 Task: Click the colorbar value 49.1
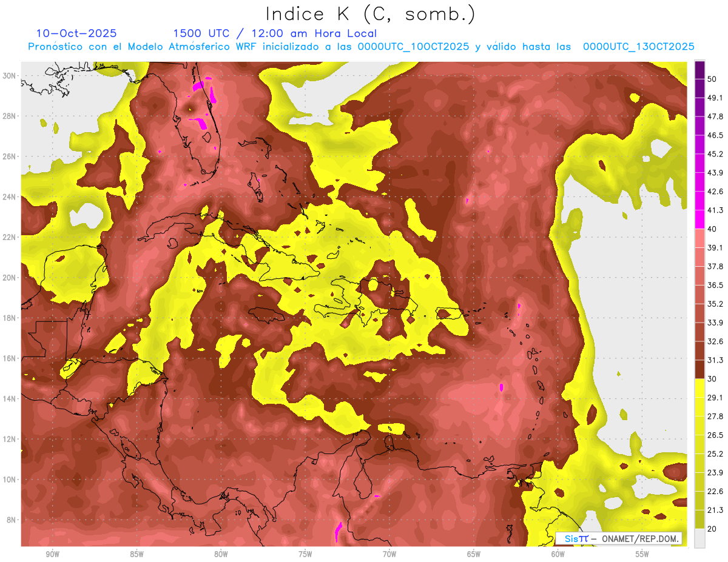[715, 98]
